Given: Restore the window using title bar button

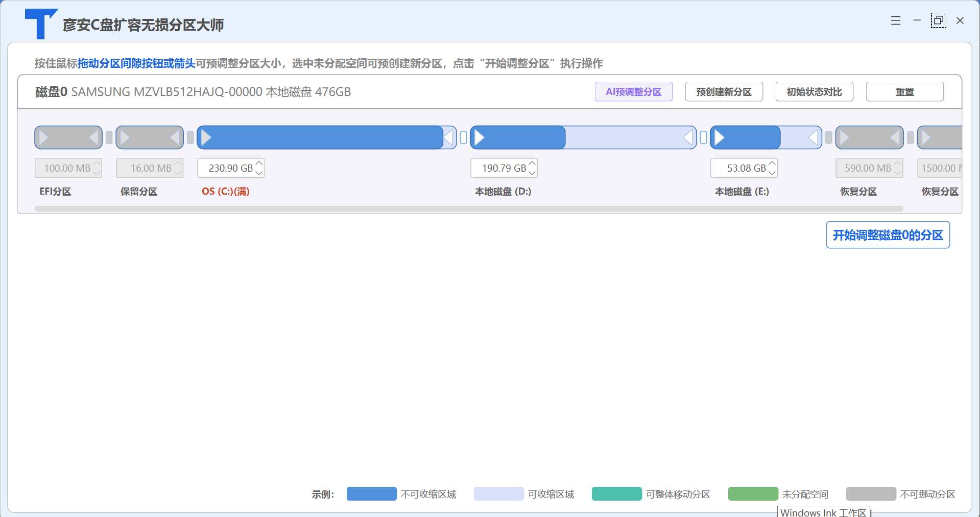Looking at the screenshot, I should 938,20.
